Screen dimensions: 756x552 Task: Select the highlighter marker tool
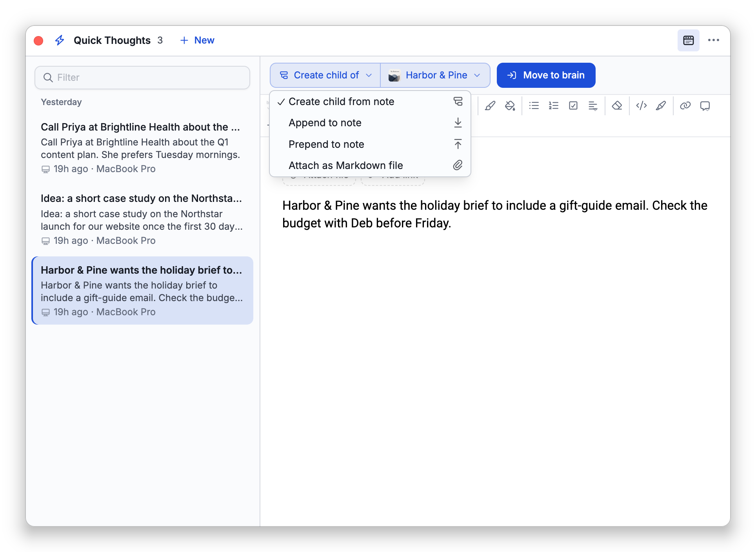[x=661, y=106]
